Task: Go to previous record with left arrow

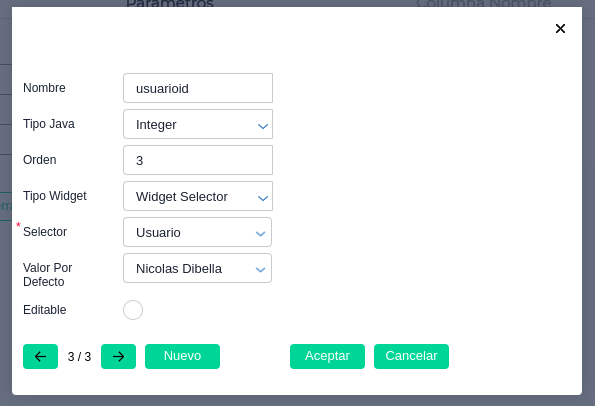Action: click(x=40, y=356)
